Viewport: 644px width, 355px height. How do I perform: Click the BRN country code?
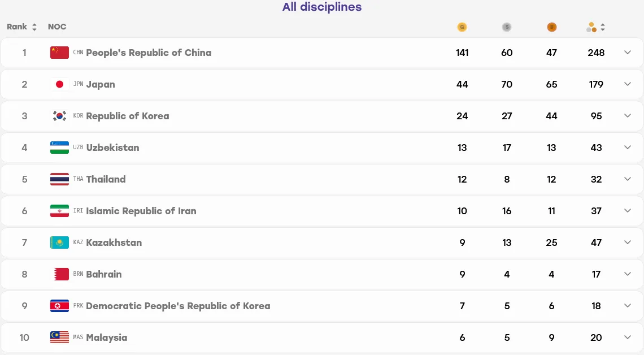(x=78, y=274)
